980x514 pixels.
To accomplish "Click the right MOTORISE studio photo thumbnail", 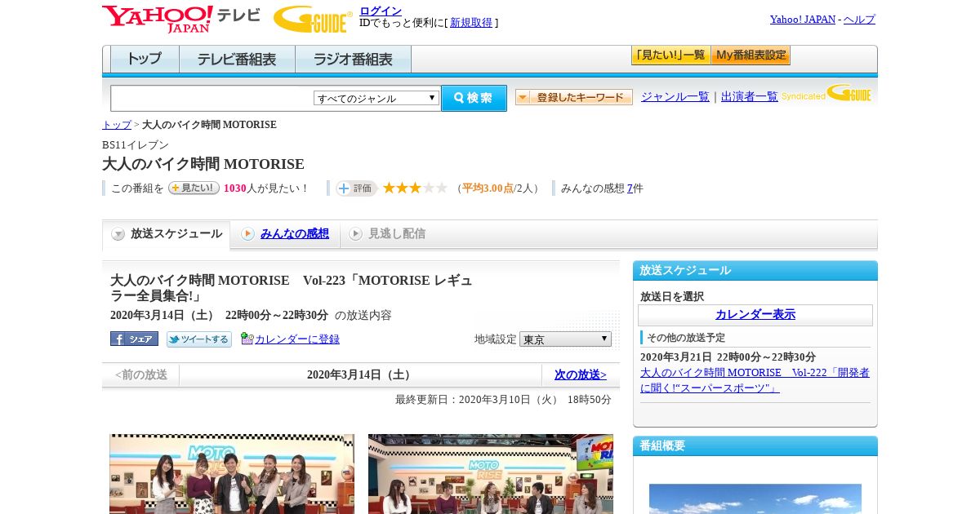I will 491,474.
